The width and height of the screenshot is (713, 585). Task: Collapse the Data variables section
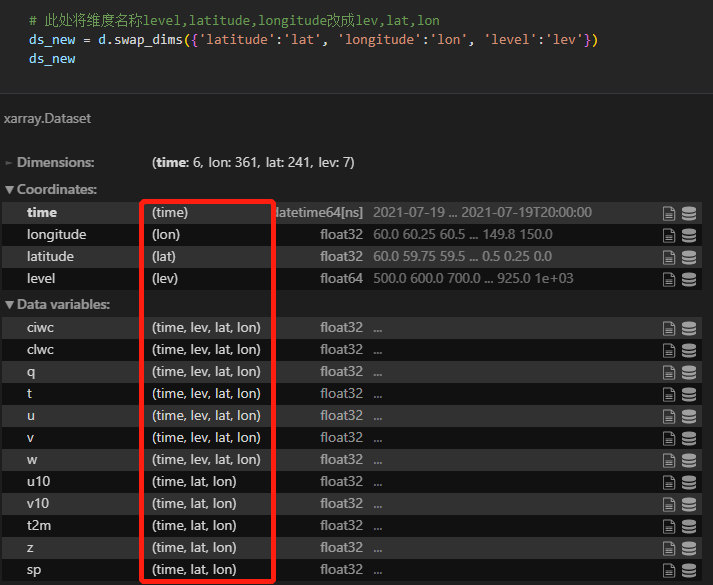click(x=56, y=304)
